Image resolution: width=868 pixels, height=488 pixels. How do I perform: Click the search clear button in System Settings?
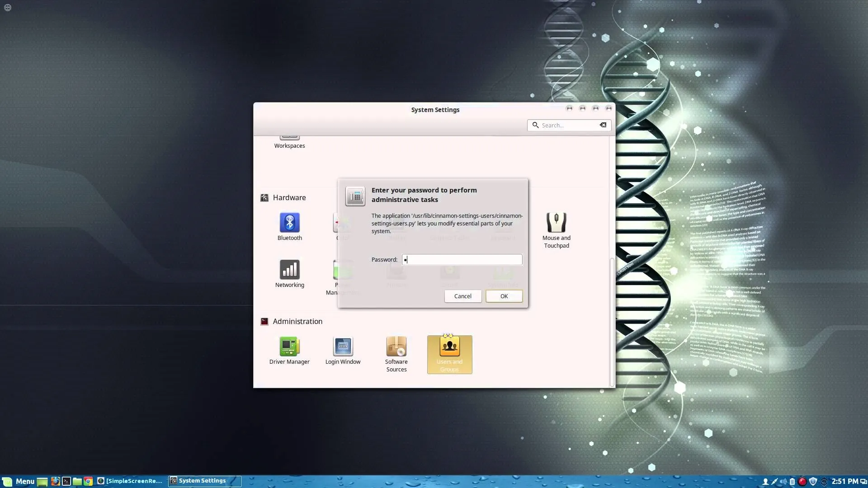(604, 125)
